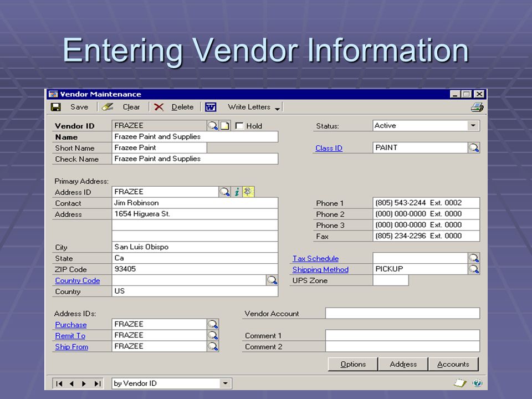Click the Contact field Jim Robinson

click(195, 203)
